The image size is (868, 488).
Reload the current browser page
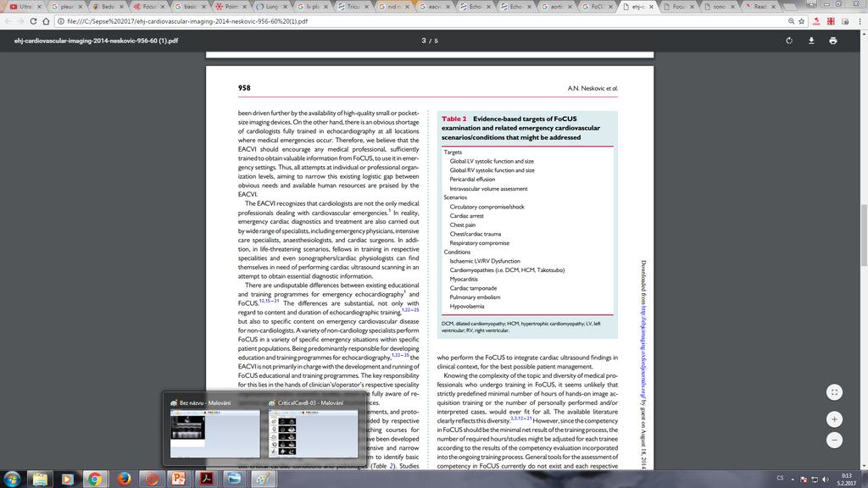(33, 21)
